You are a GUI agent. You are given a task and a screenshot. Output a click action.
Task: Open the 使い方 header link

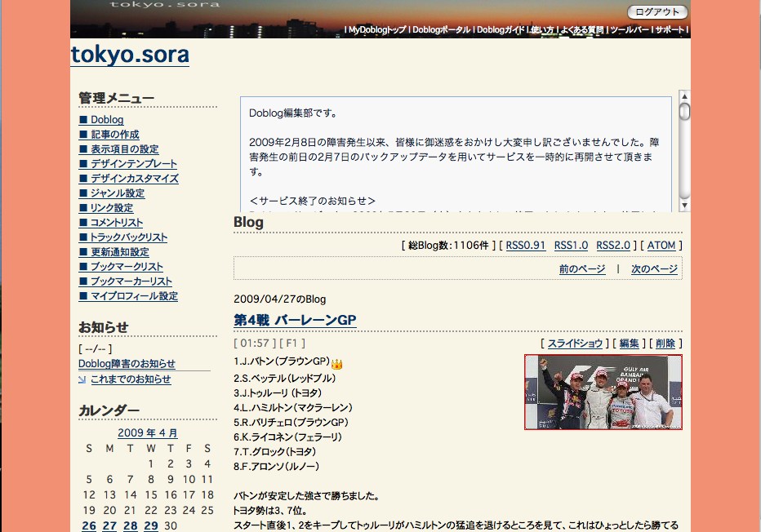(x=542, y=29)
